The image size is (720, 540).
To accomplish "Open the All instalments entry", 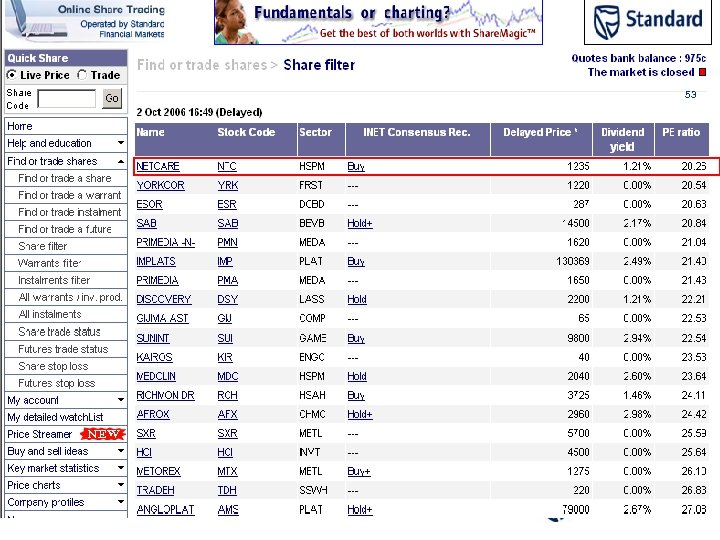I will (x=50, y=314).
